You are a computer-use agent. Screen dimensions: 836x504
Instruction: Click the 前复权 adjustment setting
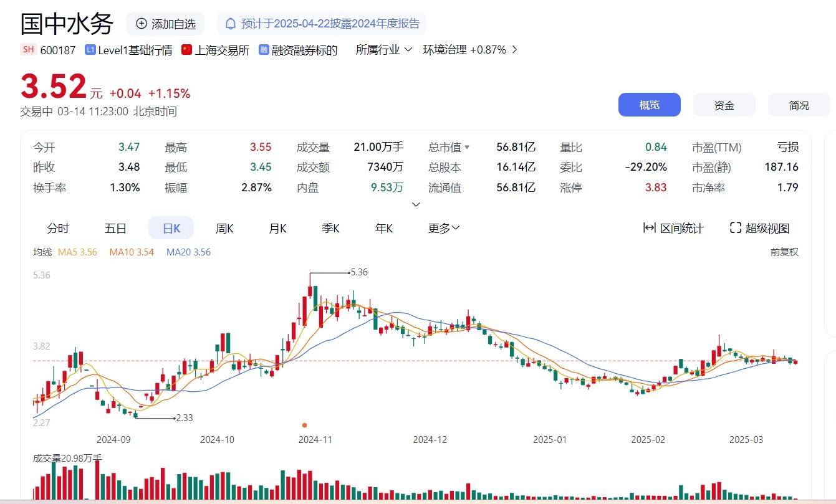point(784,252)
